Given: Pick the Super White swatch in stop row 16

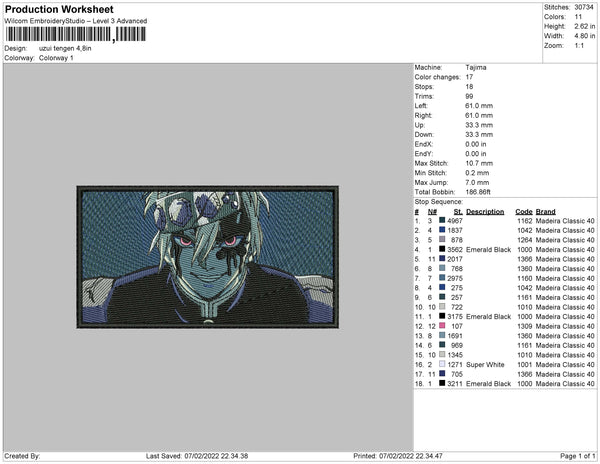Looking at the screenshot, I should coord(442,364).
